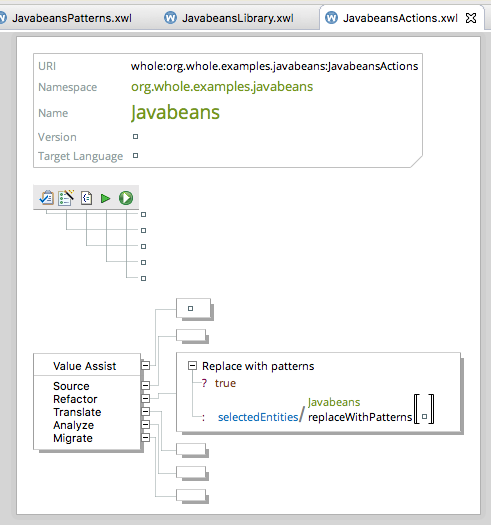
Task: Click the empty Target Language placeholder
Action: point(135,156)
